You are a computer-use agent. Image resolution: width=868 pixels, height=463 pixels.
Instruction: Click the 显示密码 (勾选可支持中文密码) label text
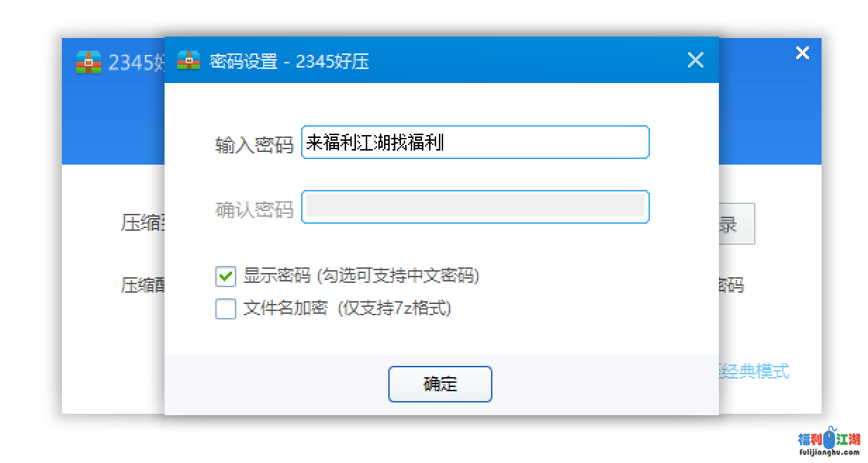click(x=361, y=276)
